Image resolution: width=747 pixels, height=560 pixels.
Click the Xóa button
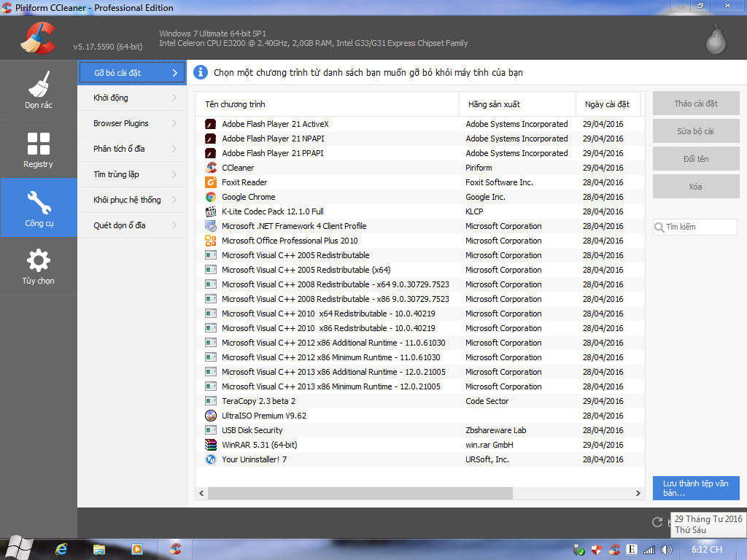coord(695,186)
